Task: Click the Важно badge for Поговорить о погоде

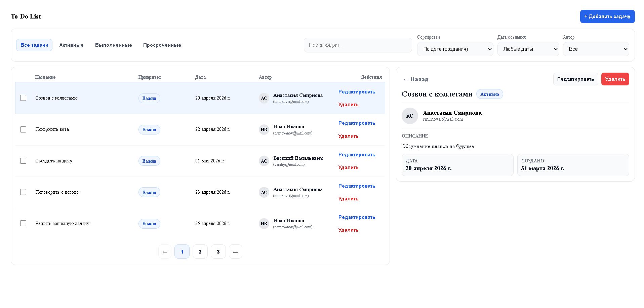Action: point(149,192)
